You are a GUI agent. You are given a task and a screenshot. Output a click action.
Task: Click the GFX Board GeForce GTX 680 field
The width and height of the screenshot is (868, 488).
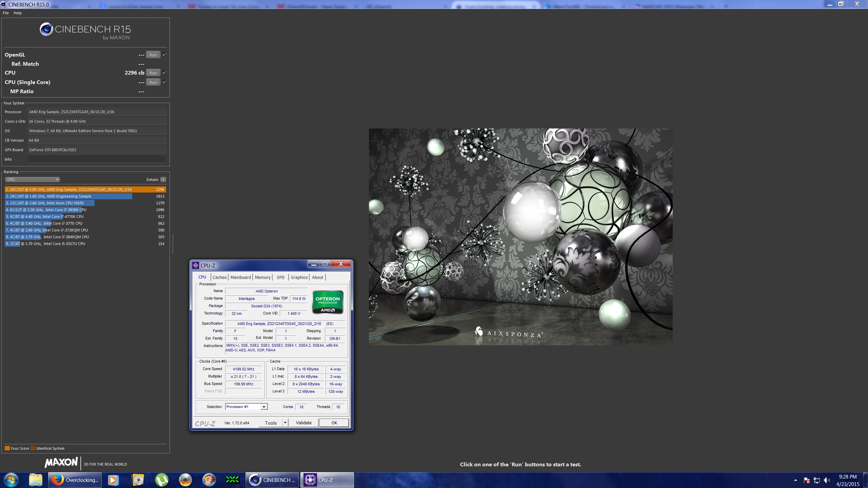[x=97, y=150]
